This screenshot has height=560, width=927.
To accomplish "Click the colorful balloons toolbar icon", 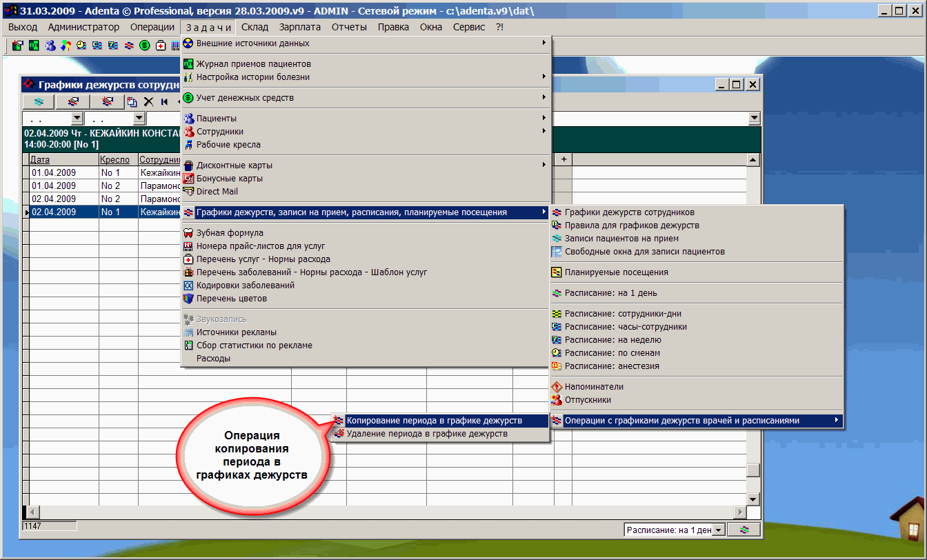I will coord(66,46).
